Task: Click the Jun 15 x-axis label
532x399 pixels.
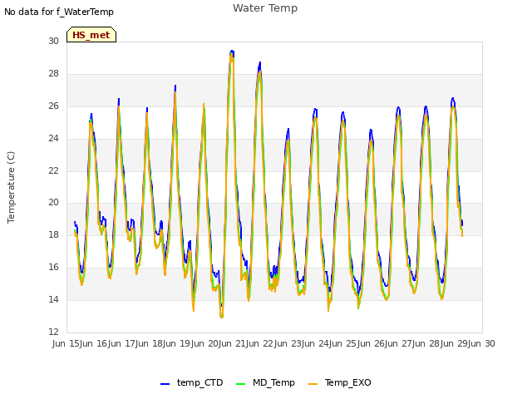Action: (67, 343)
